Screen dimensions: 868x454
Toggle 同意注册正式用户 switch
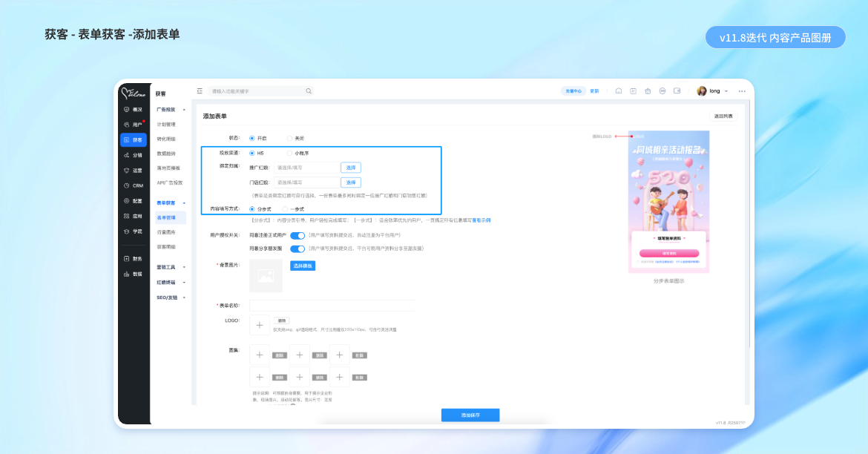click(x=297, y=235)
